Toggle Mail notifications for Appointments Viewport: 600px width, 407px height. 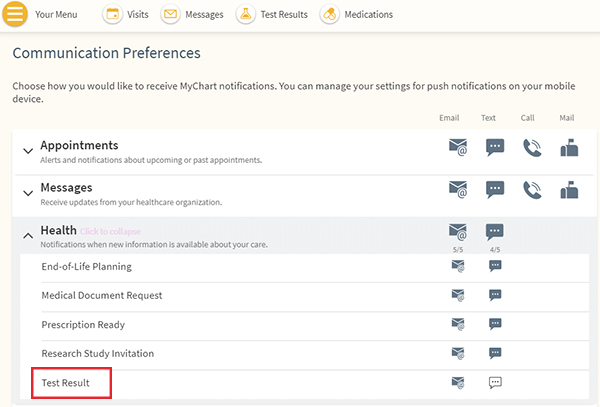(569, 148)
